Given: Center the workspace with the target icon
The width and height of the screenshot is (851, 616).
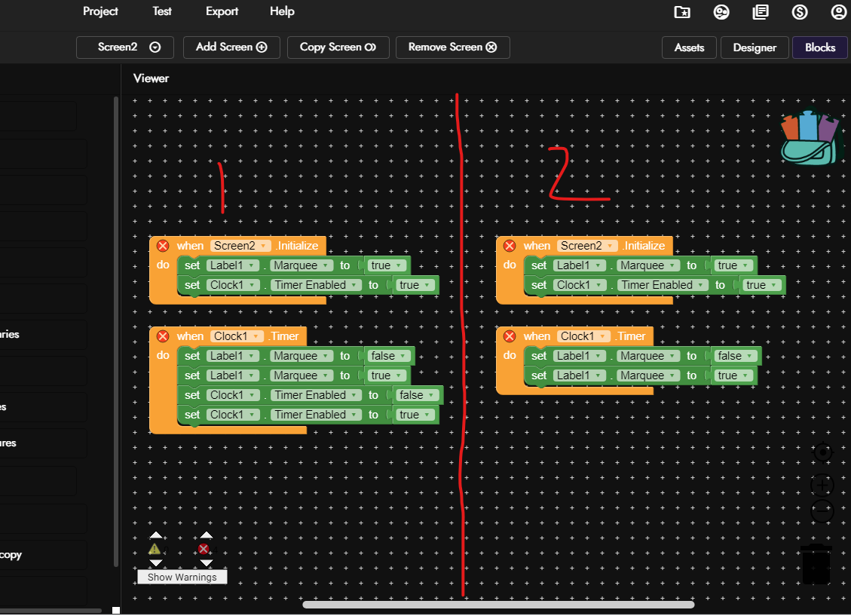Looking at the screenshot, I should click(x=822, y=452).
